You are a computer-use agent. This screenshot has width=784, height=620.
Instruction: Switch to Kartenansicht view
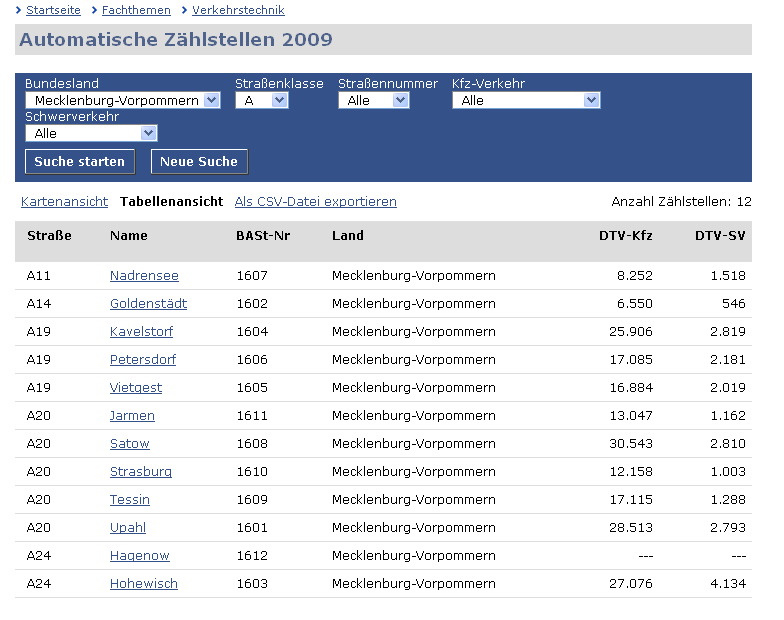point(64,202)
